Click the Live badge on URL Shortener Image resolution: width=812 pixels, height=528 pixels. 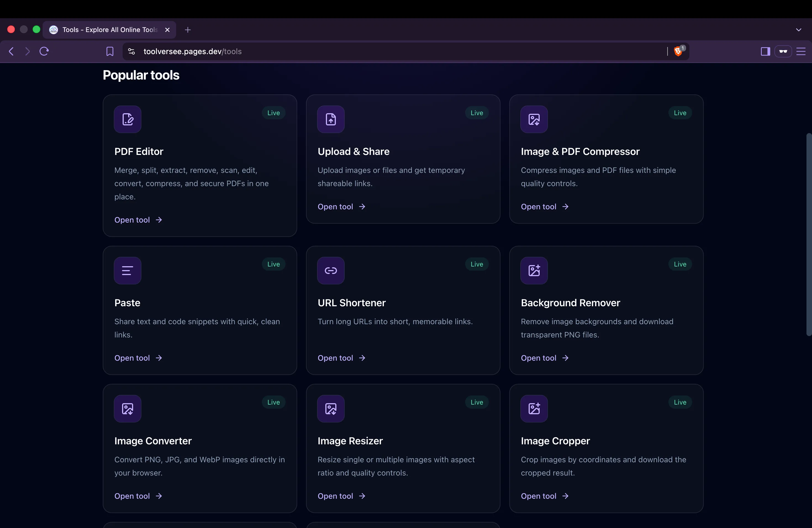(477, 264)
